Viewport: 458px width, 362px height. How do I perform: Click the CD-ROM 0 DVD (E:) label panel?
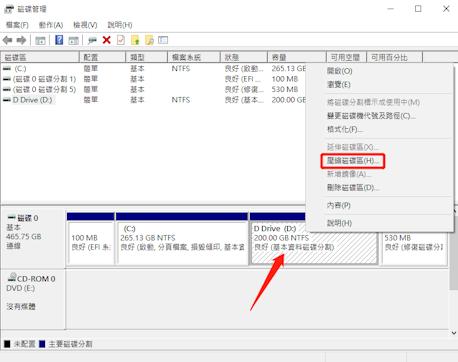[x=33, y=299]
